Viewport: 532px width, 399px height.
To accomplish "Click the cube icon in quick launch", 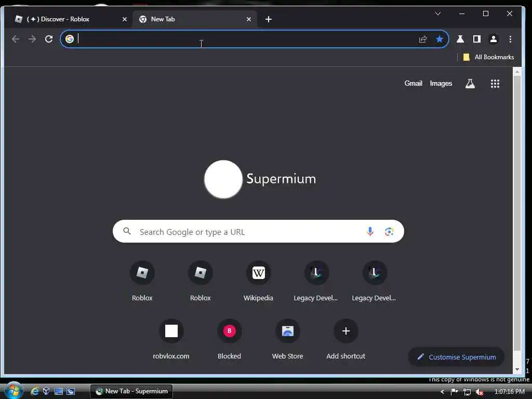I will pos(46,392).
